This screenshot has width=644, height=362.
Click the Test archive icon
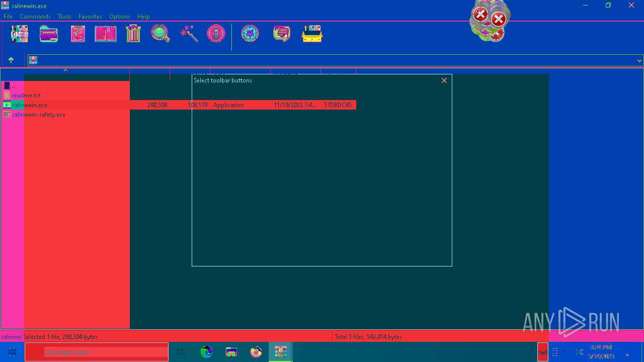[x=77, y=34]
